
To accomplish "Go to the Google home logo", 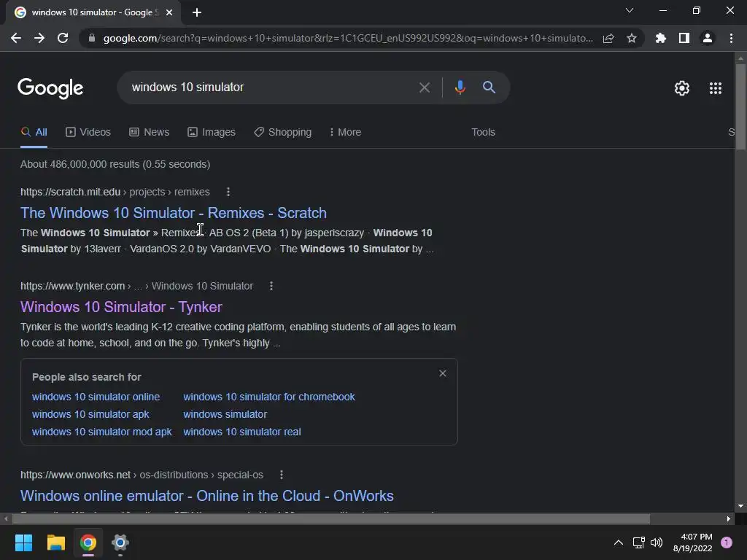I will 50,88.
